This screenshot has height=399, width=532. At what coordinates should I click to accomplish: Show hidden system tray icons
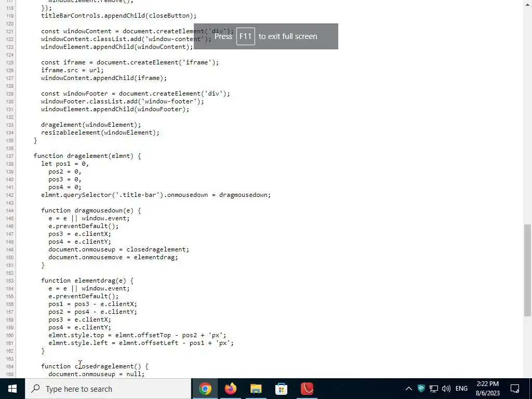pos(409,389)
